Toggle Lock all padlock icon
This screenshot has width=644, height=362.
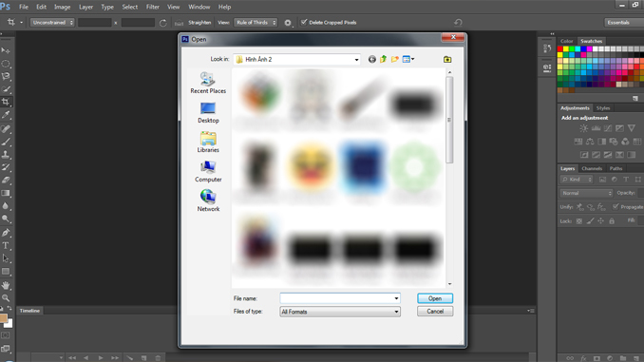click(x=612, y=221)
